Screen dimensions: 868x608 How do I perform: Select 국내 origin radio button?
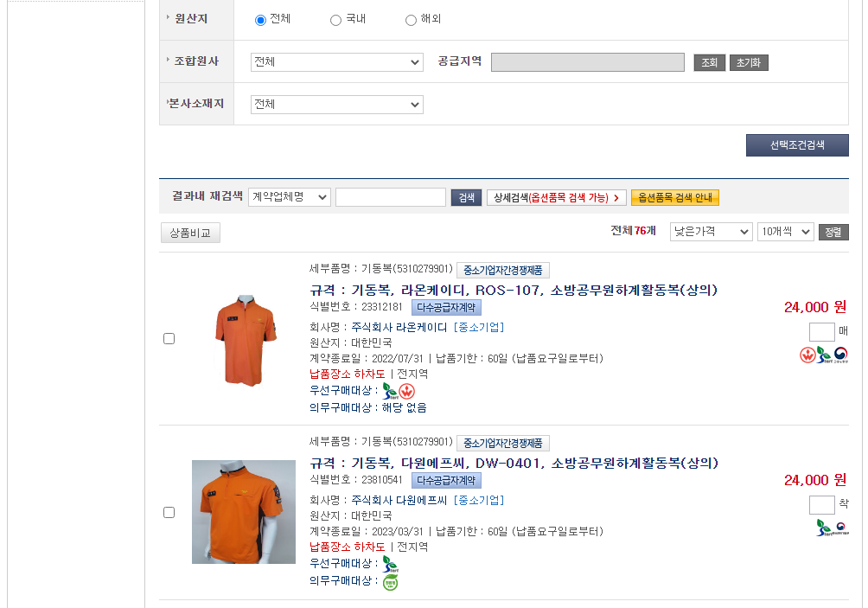coord(335,21)
